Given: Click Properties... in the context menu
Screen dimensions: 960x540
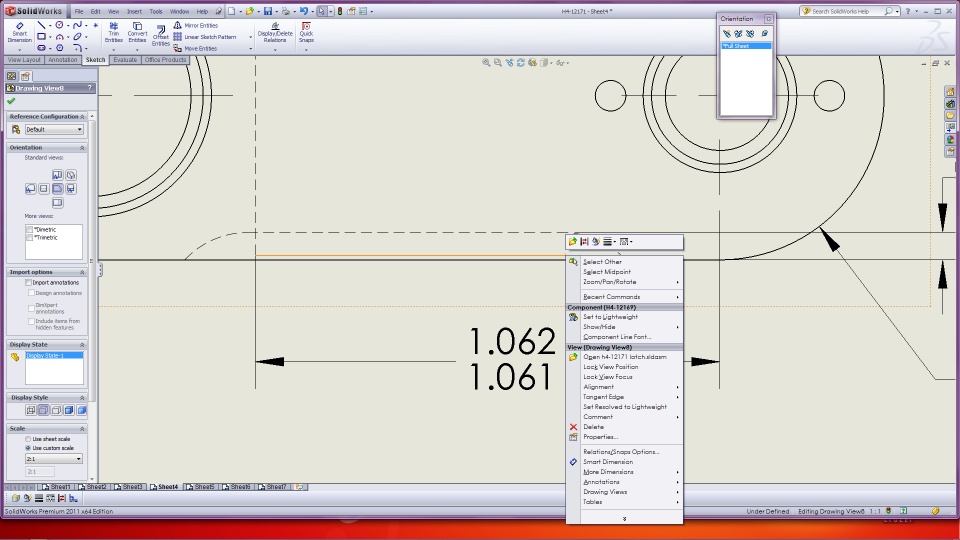Looking at the screenshot, I should [600, 437].
